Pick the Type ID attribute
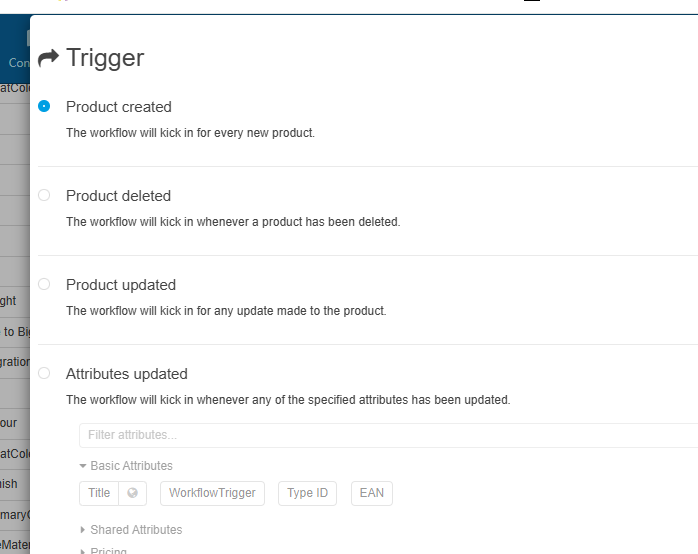This screenshot has width=698, height=554. pos(307,493)
